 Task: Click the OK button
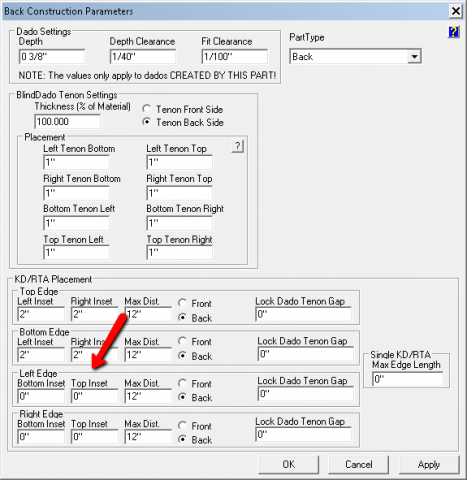(289, 464)
